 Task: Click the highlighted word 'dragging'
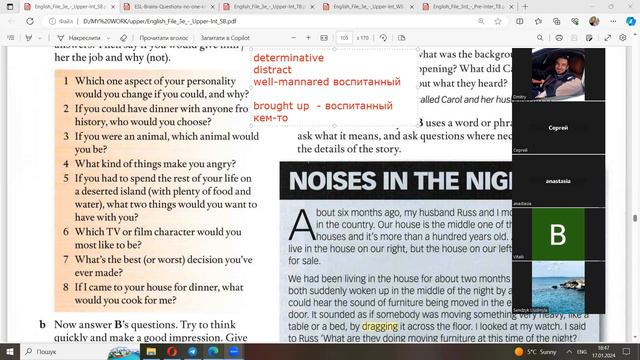click(x=380, y=327)
